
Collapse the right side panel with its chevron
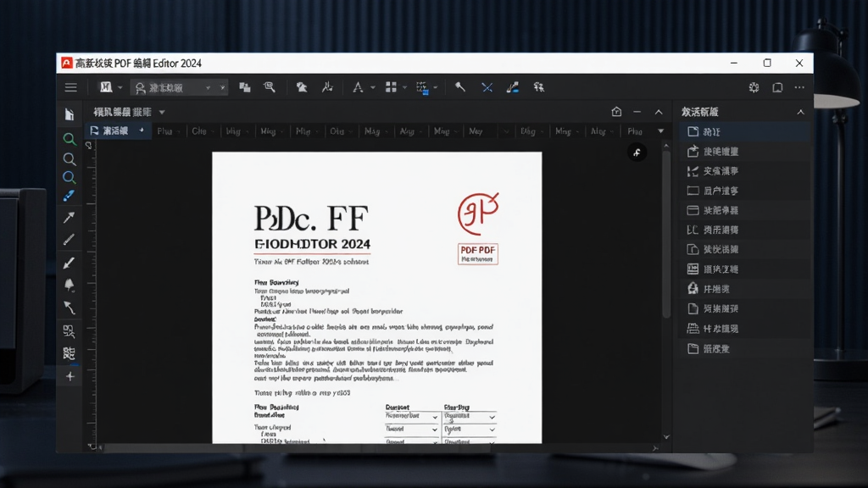pos(800,112)
